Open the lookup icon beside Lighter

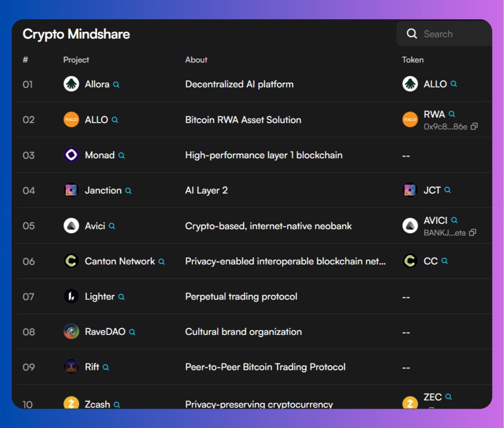coord(121,297)
